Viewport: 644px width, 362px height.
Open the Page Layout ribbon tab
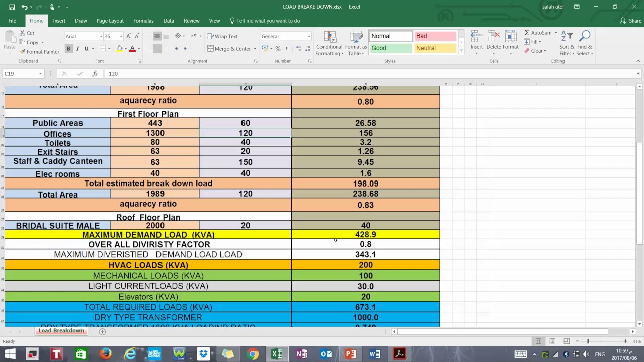point(110,21)
